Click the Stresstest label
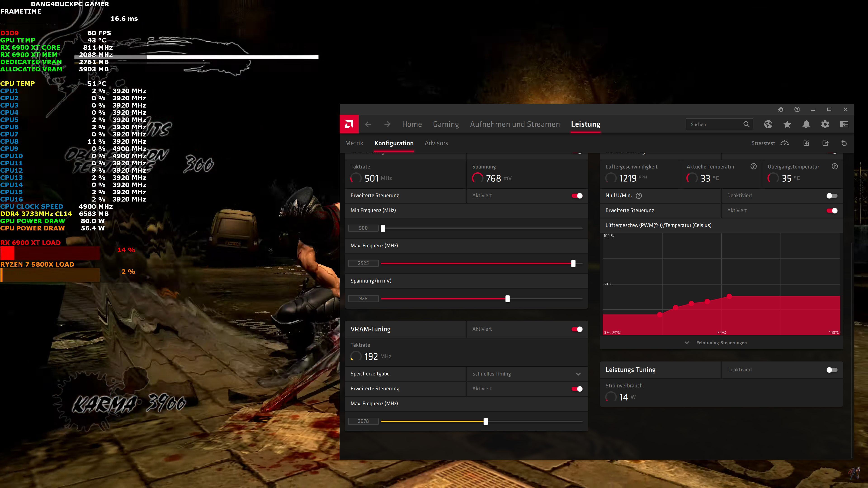Image resolution: width=868 pixels, height=488 pixels. [763, 143]
